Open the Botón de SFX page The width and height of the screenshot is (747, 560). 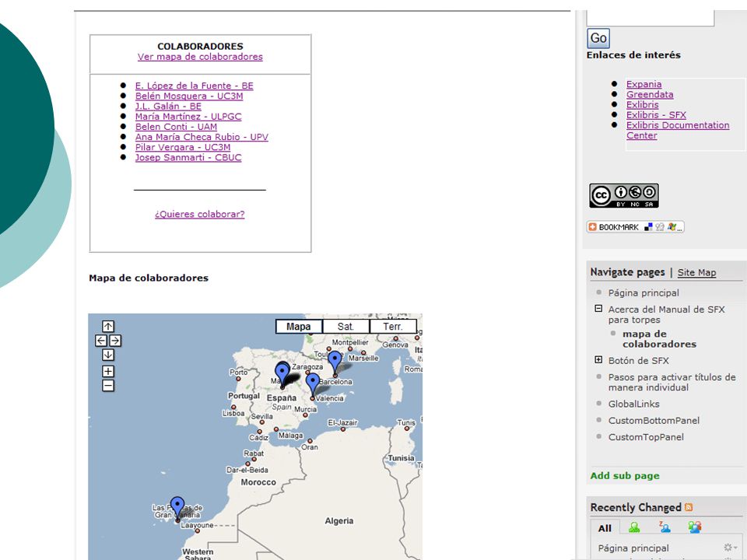click(x=638, y=360)
